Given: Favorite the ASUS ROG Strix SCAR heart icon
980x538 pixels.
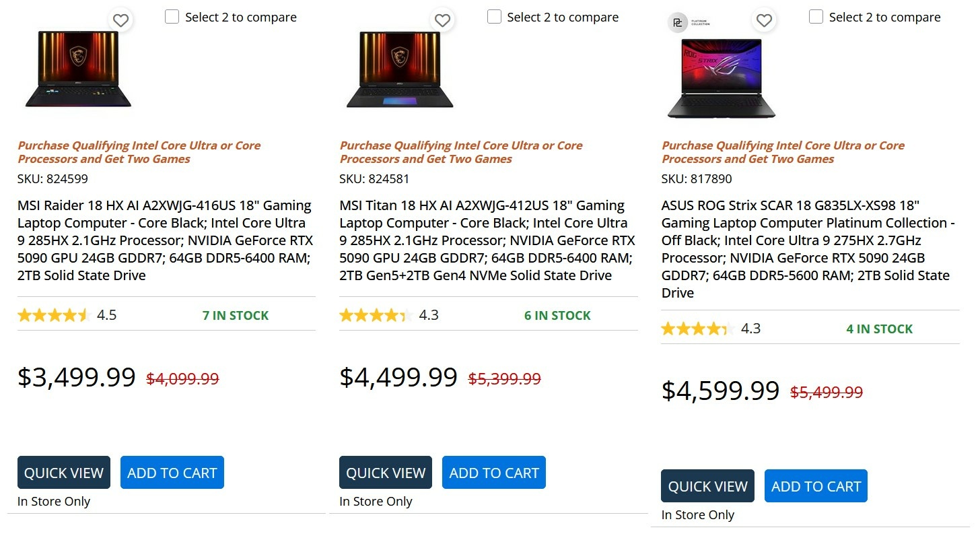Looking at the screenshot, I should [764, 21].
